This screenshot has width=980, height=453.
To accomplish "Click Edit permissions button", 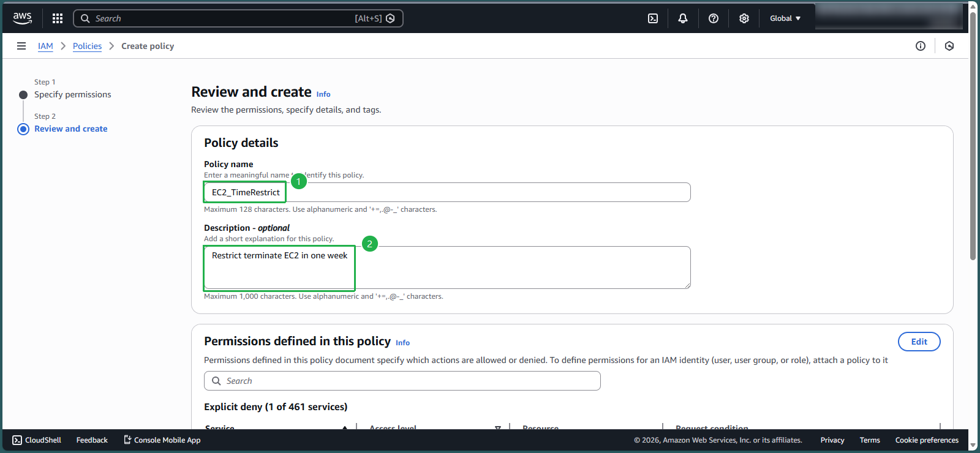I will click(x=919, y=342).
